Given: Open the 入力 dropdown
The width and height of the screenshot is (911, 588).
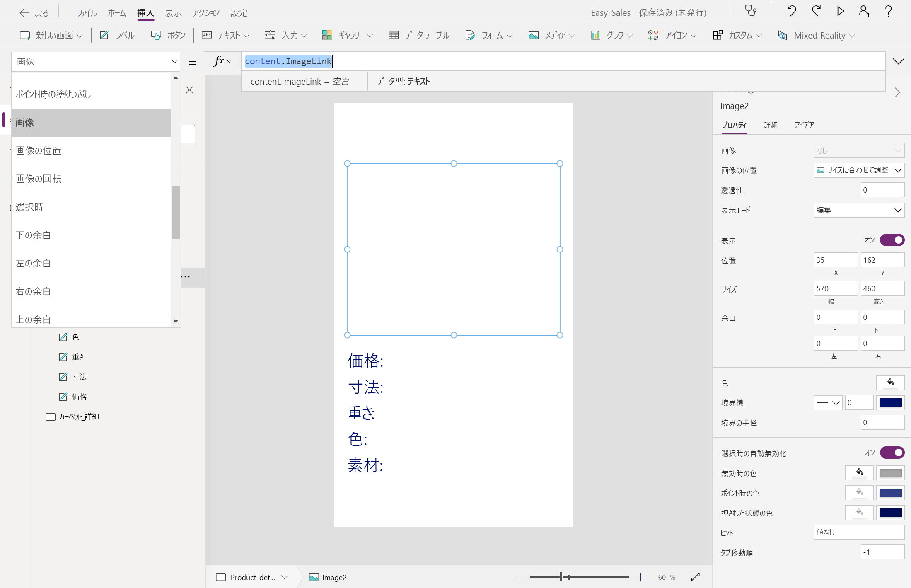Looking at the screenshot, I should click(x=286, y=35).
